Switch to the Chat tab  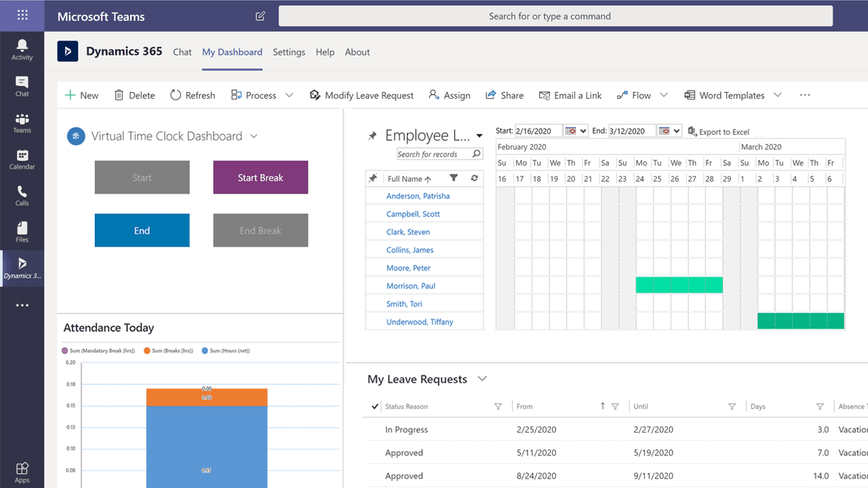click(182, 52)
